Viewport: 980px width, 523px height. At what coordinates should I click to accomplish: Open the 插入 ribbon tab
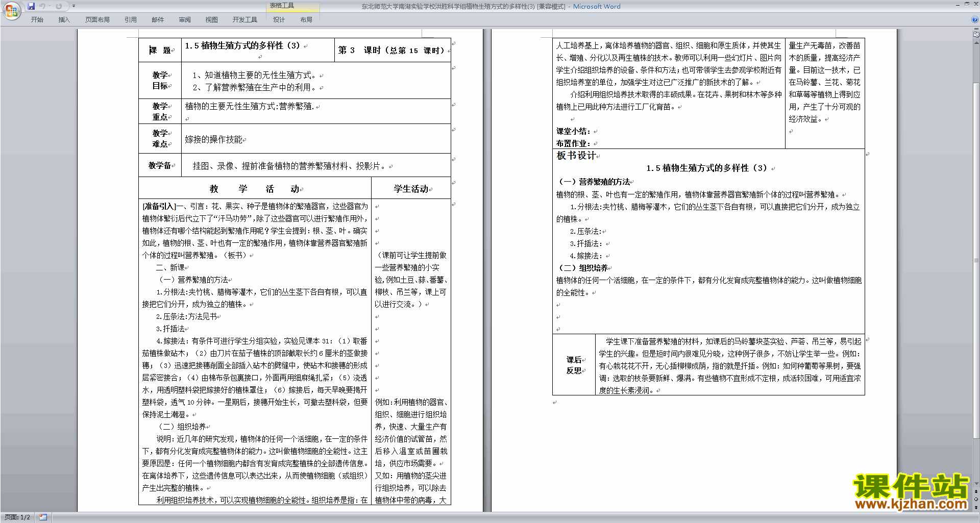64,19
